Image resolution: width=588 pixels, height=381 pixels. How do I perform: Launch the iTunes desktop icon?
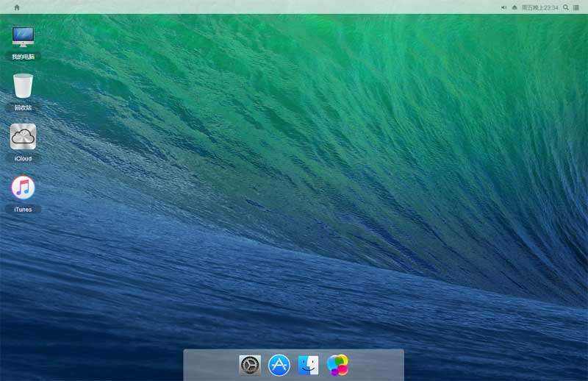pyautogui.click(x=23, y=188)
